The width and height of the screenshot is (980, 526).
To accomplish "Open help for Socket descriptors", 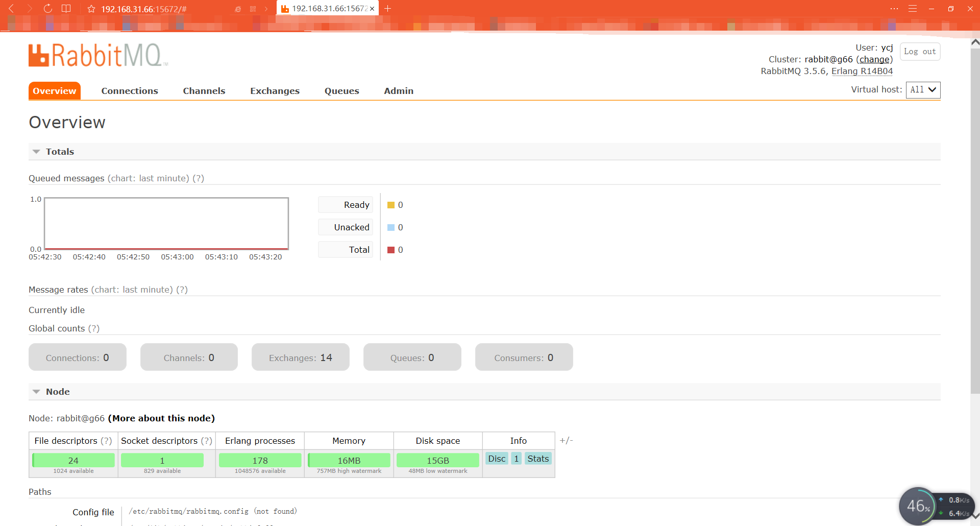I will 206,441.
